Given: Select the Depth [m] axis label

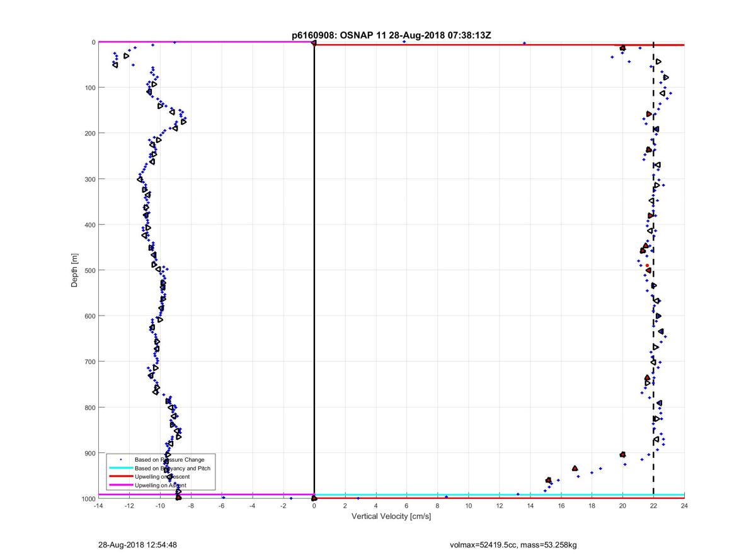Looking at the screenshot, I should (x=74, y=270).
